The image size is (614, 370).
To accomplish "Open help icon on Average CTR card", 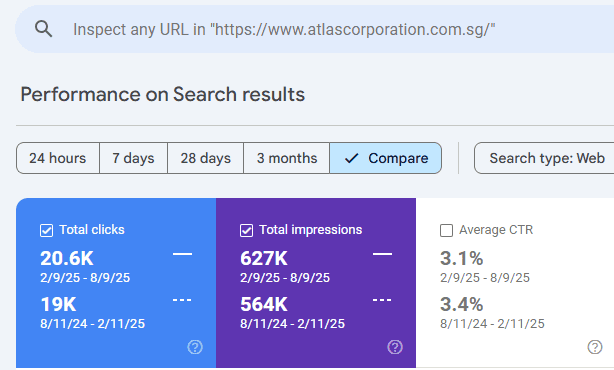I will 595,347.
